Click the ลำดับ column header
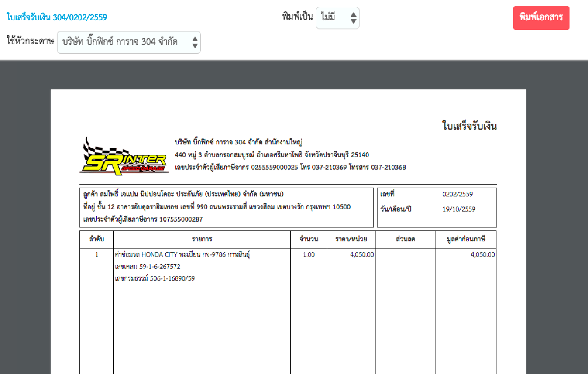The height and width of the screenshot is (374, 588). (97, 239)
